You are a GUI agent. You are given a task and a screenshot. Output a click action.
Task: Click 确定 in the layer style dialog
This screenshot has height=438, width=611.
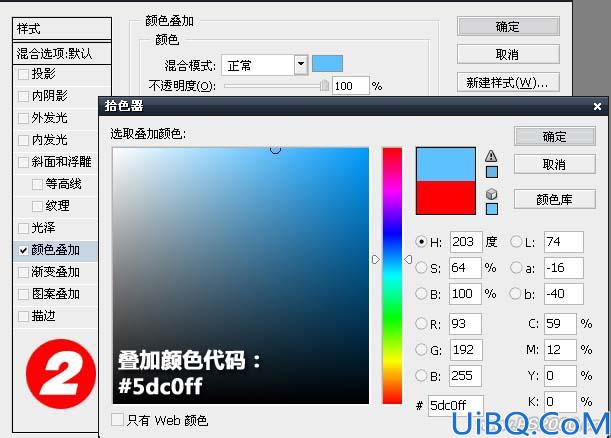click(508, 26)
